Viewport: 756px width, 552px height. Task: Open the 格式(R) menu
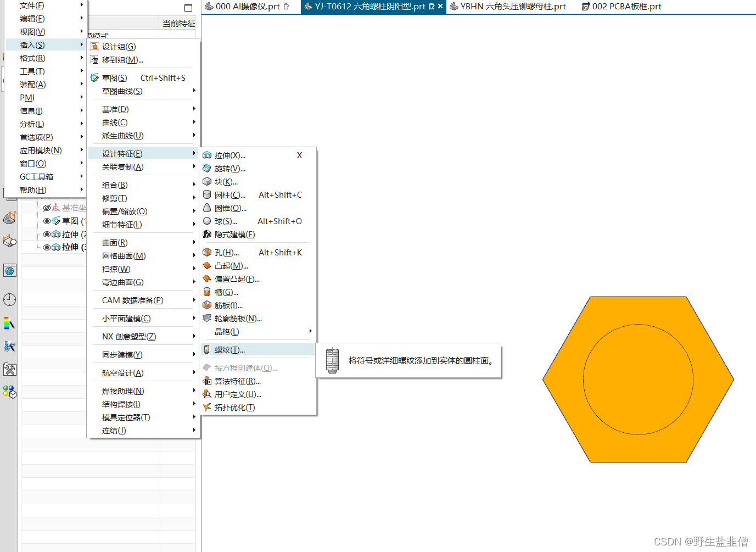45,58
